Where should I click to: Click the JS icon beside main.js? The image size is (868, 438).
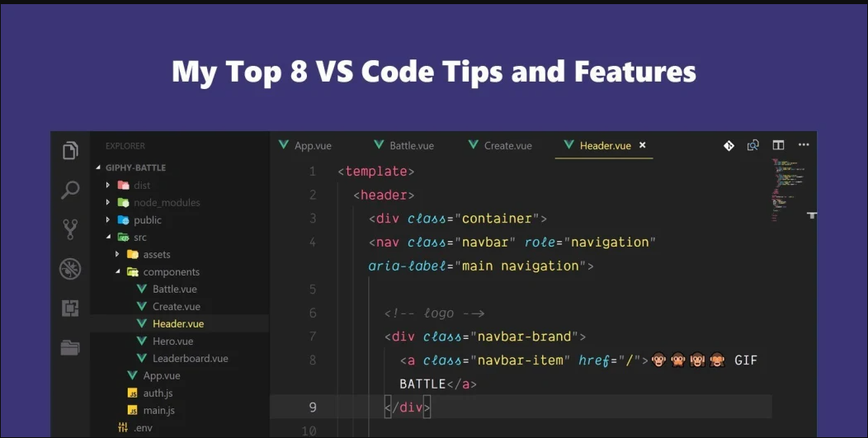point(133,410)
